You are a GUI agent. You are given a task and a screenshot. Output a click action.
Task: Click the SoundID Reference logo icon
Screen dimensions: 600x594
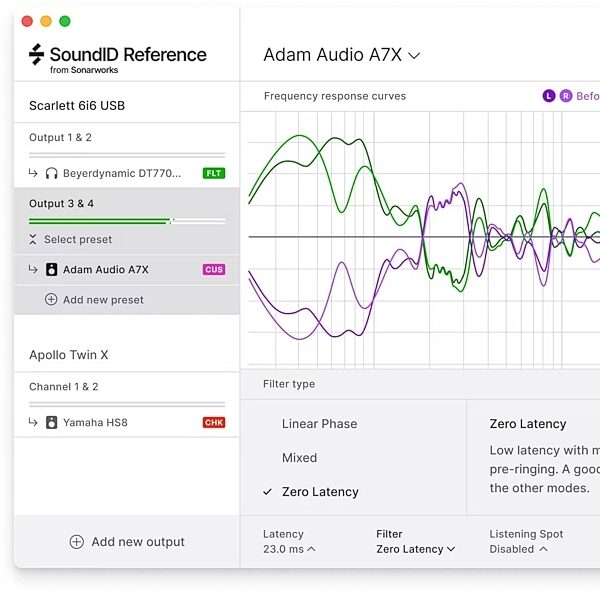tap(36, 54)
